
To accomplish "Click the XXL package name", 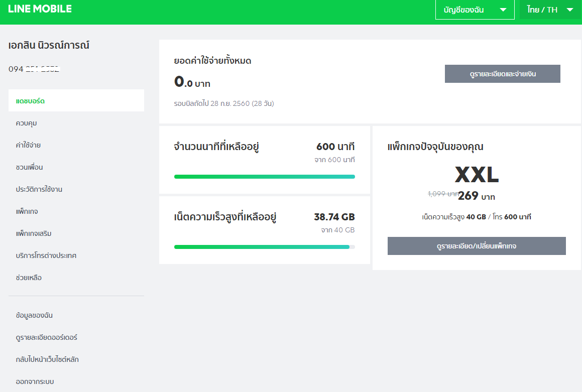I will (x=477, y=174).
